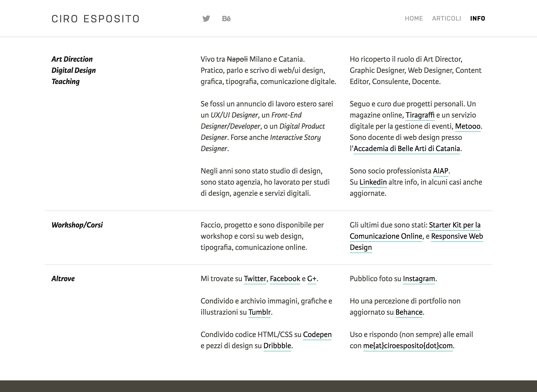This screenshot has width=537, height=392.
Task: Visit Accademia di Belle Arti di Catania link
Action: 407,149
